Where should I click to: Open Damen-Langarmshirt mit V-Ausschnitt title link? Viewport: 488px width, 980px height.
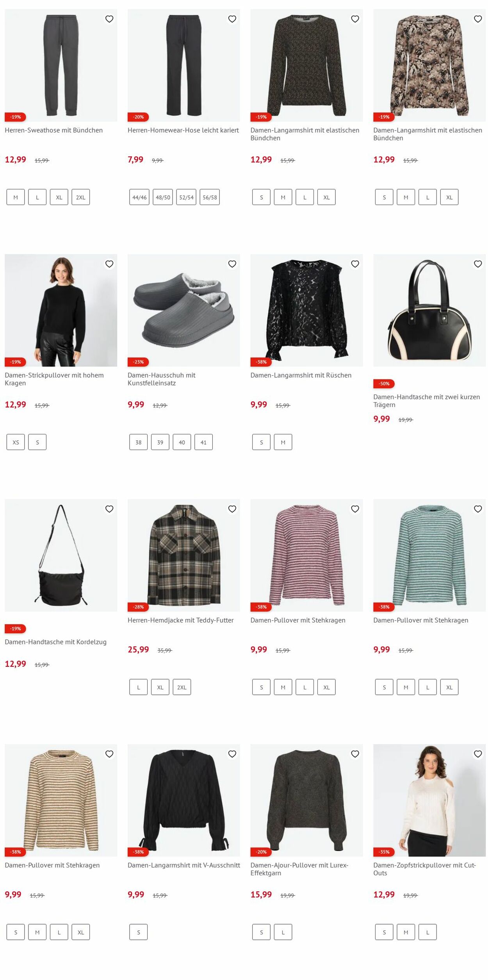(184, 865)
